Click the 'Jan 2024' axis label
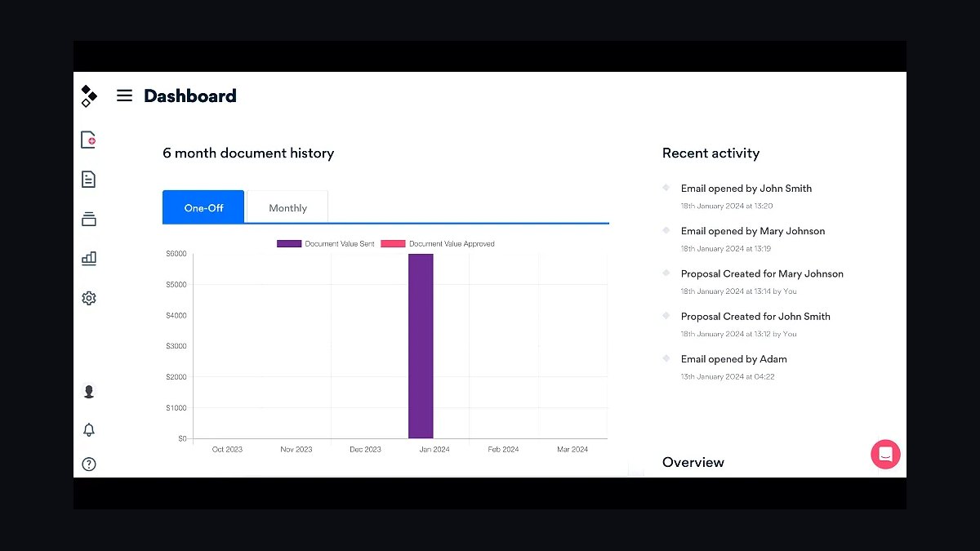980x551 pixels. 434,450
